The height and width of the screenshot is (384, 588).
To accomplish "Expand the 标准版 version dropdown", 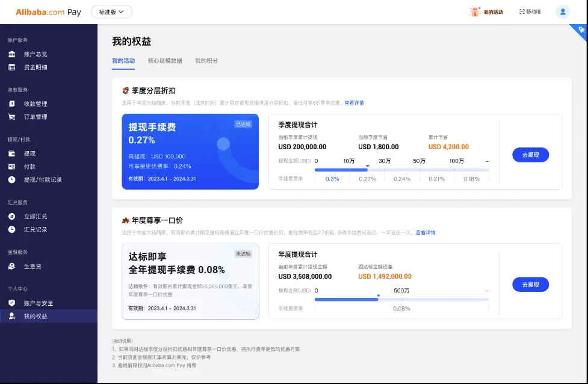I will [x=111, y=11].
